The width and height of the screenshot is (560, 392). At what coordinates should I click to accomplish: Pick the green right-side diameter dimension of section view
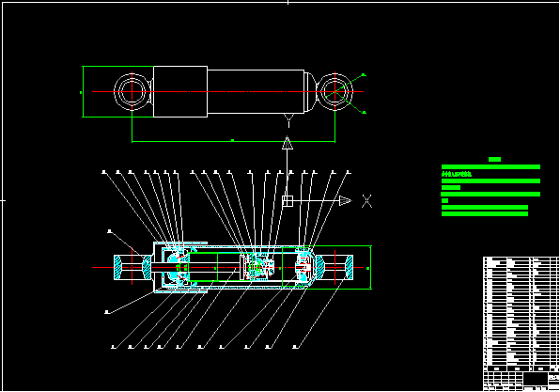click(x=370, y=267)
